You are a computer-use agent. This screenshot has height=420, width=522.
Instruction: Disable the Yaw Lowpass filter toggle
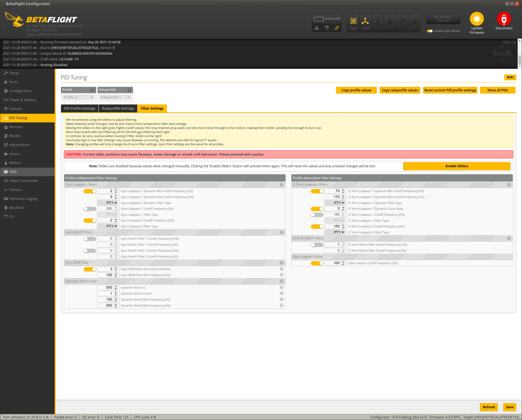click(x=317, y=263)
